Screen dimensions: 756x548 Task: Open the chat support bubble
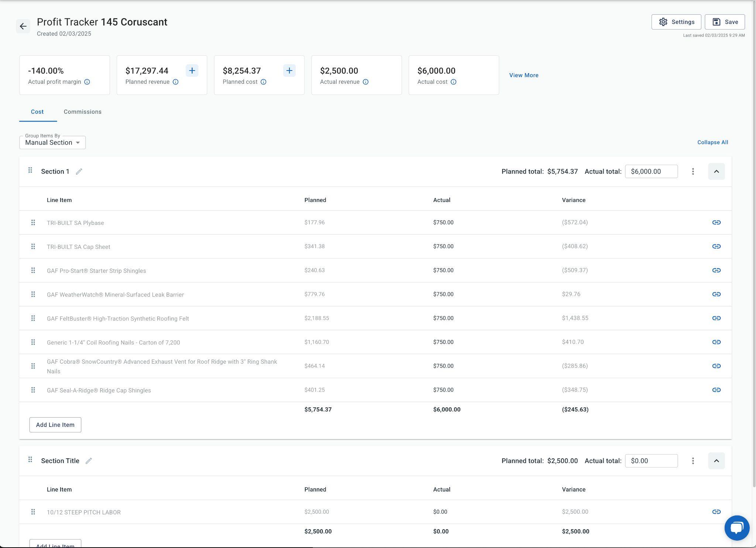click(x=736, y=528)
